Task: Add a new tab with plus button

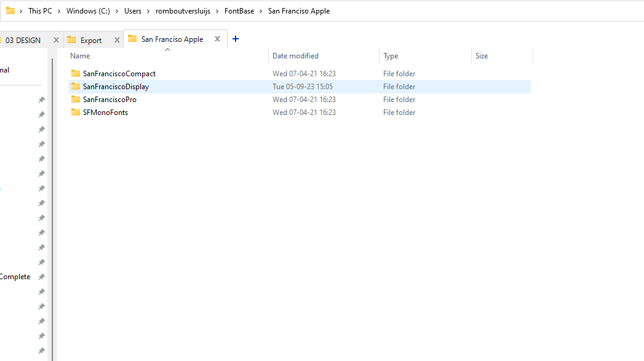Action: (236, 39)
